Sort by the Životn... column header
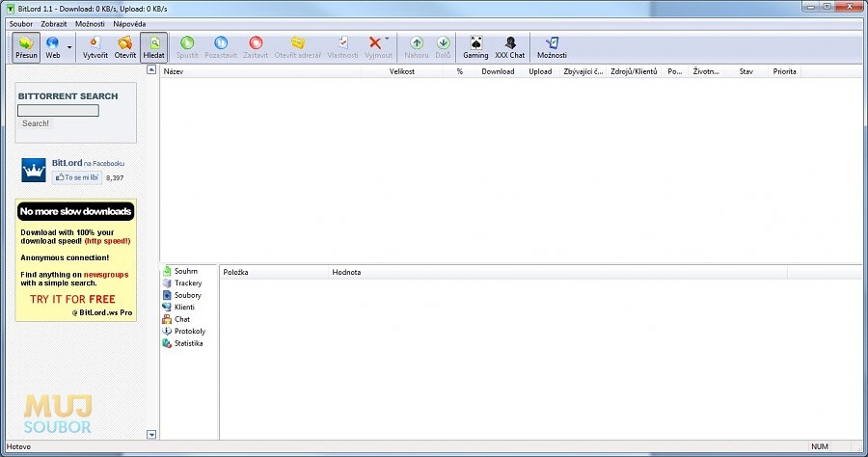868x457 pixels. coord(706,71)
